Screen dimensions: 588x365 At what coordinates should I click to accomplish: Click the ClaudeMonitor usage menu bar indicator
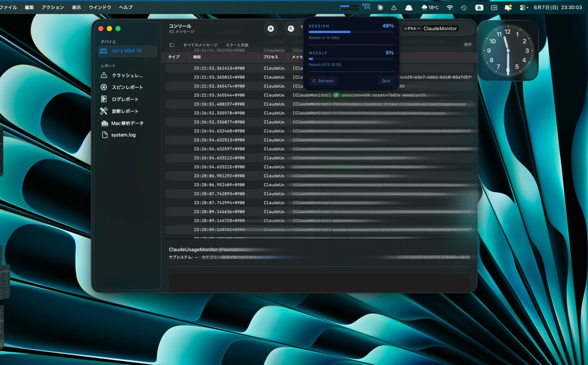[x=355, y=7]
